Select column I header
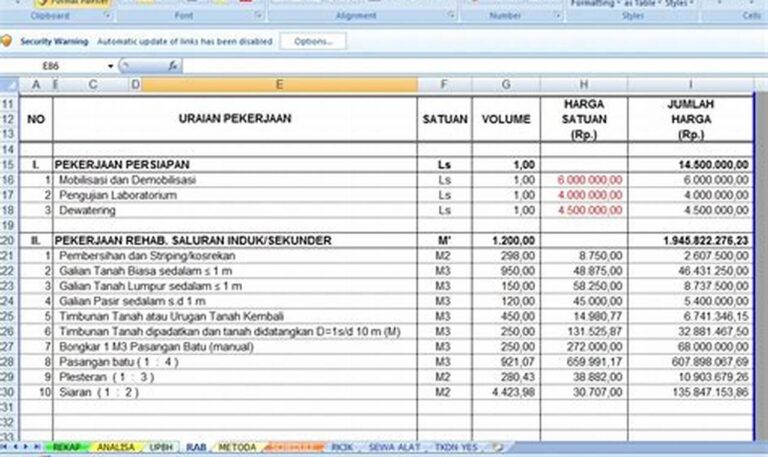Viewport: 768px width, 457px height. coord(691,85)
